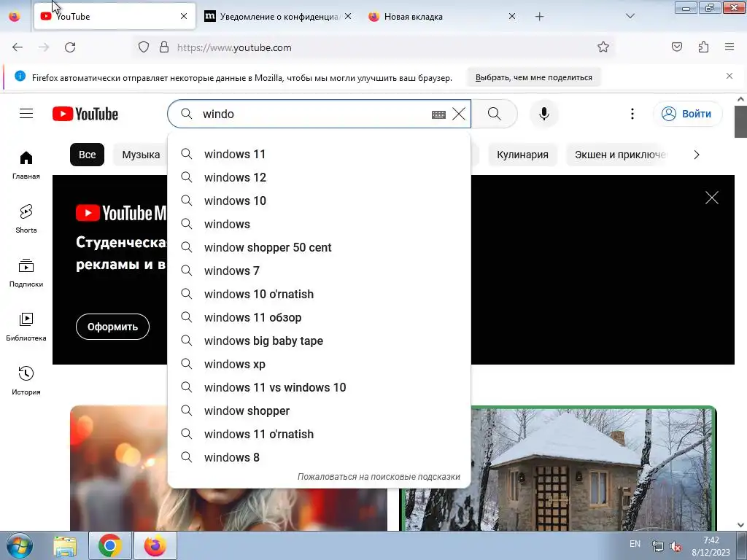The image size is (747, 560).
Task: Click the Firefox back arrow
Action: tap(18, 47)
